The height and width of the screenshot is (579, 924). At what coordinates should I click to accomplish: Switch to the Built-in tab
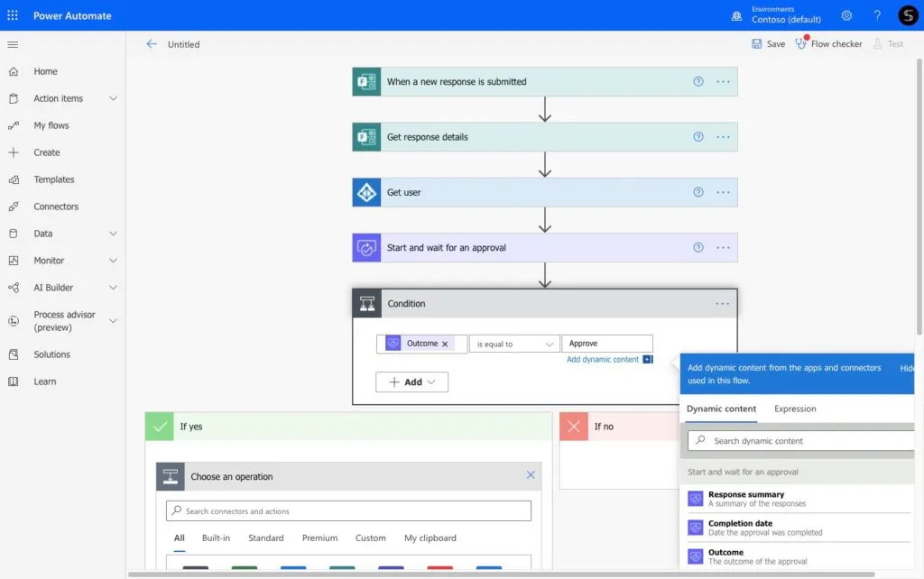(x=216, y=538)
